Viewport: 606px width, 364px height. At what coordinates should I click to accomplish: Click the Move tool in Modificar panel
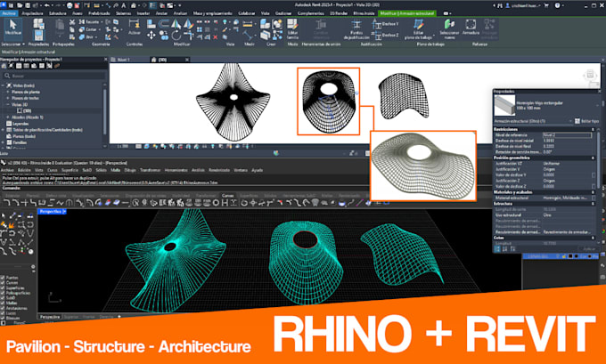point(151,36)
